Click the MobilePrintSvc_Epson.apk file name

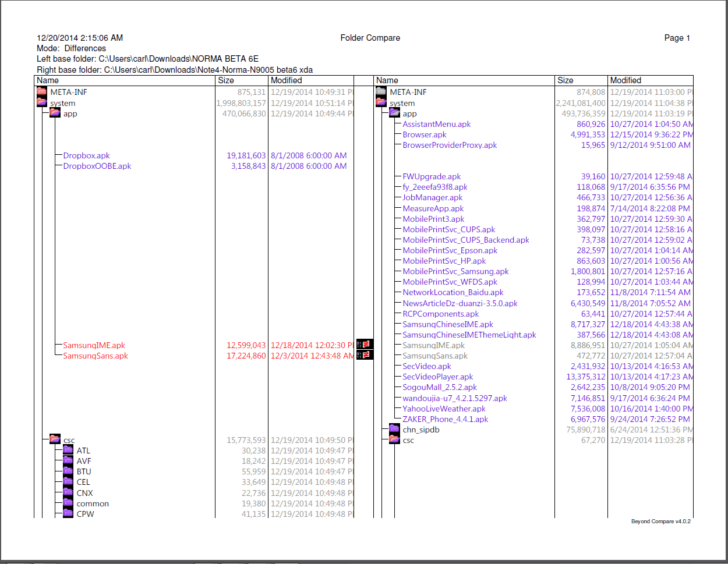pos(450,250)
